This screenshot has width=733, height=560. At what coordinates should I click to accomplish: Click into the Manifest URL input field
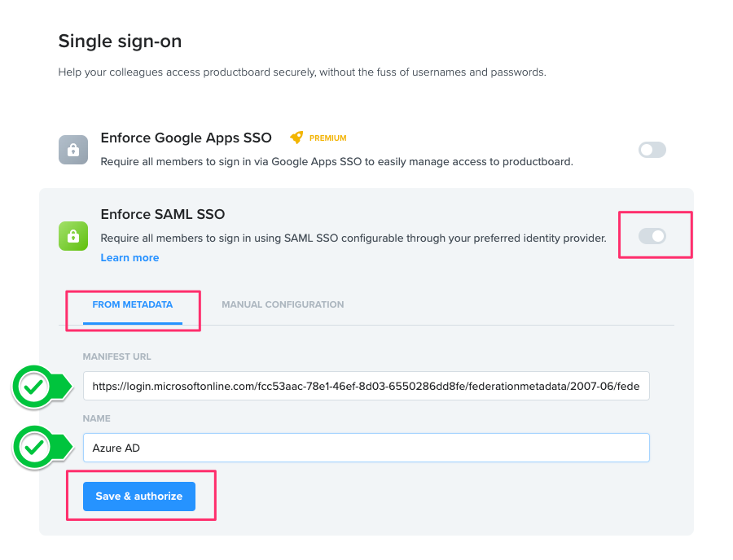(366, 387)
